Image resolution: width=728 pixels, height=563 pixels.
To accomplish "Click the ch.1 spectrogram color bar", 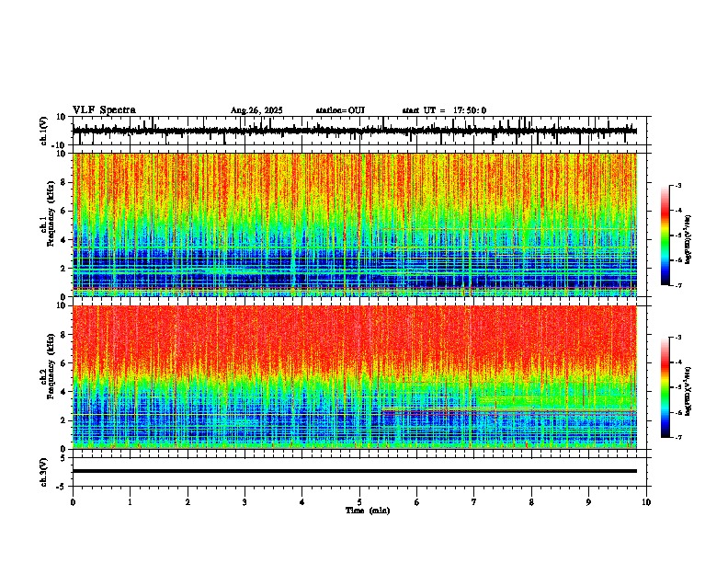I will tap(665, 236).
